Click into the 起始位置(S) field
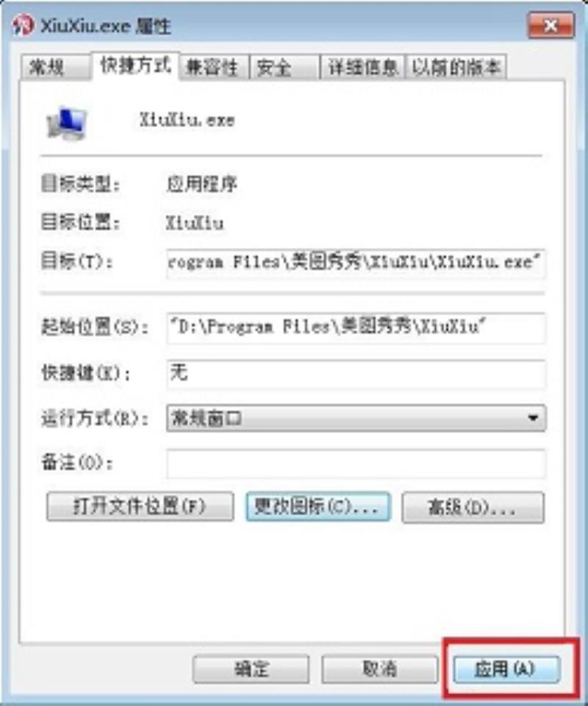 pyautogui.click(x=356, y=328)
